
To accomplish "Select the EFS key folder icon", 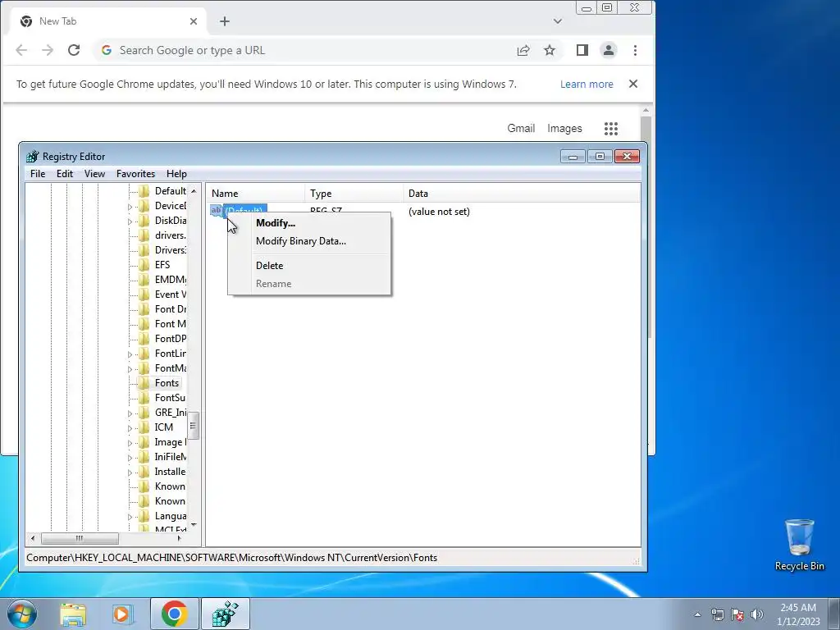I will point(144,265).
